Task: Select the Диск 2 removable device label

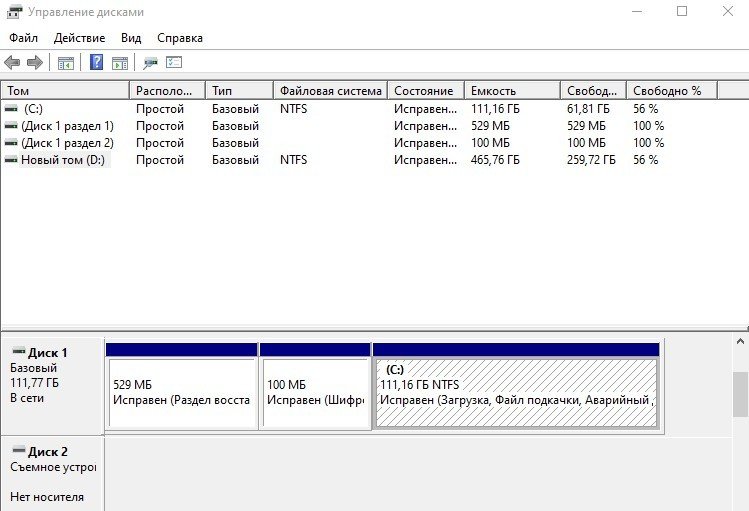Action: click(x=53, y=474)
